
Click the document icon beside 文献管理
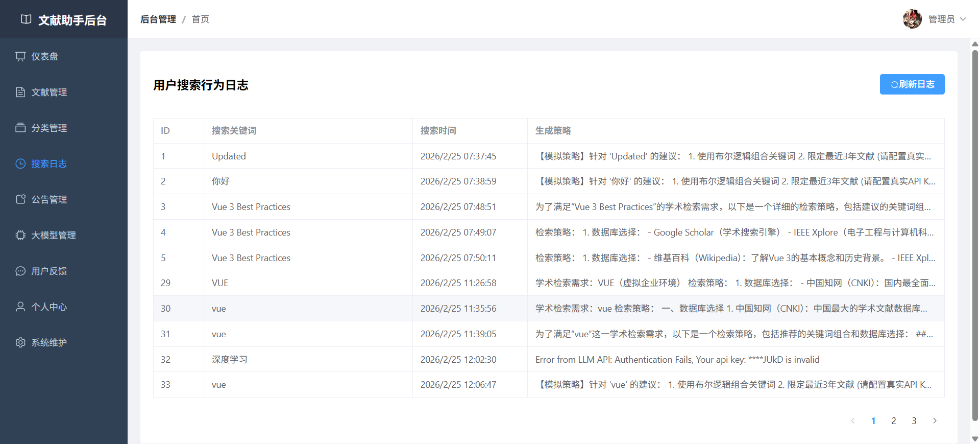point(20,92)
